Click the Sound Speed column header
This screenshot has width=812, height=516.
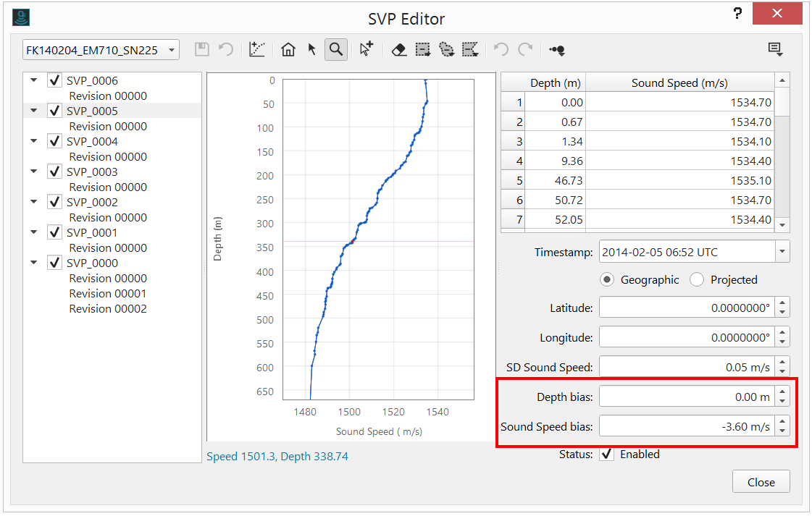click(x=679, y=83)
